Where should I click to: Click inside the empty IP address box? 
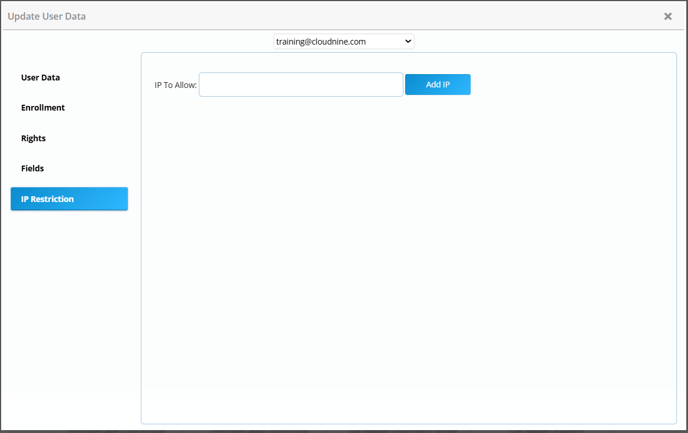tap(301, 85)
